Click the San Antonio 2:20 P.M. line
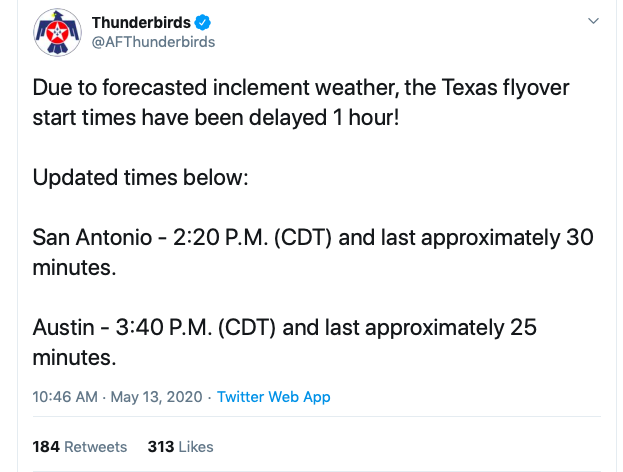Image resolution: width=623 pixels, height=472 pixels. (x=313, y=238)
